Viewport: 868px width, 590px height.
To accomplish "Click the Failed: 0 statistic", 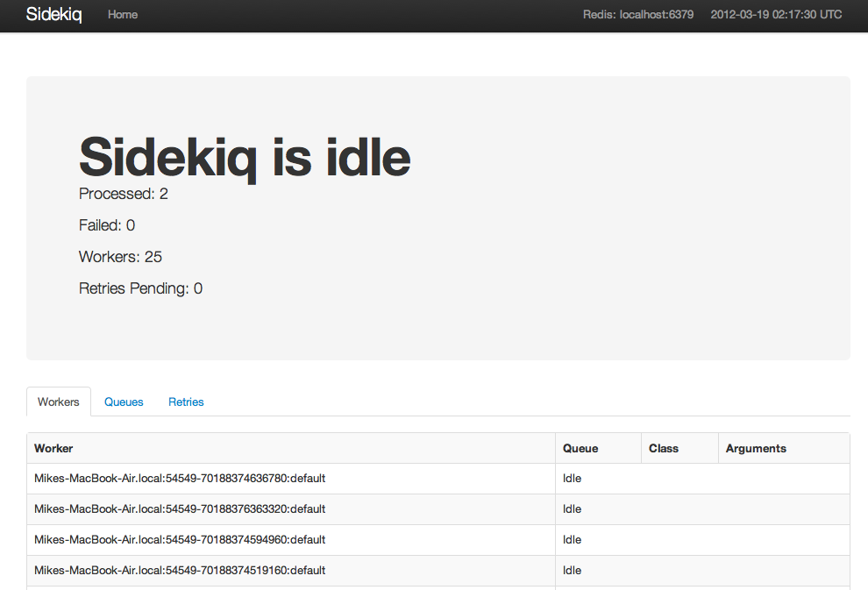I will 107,225.
